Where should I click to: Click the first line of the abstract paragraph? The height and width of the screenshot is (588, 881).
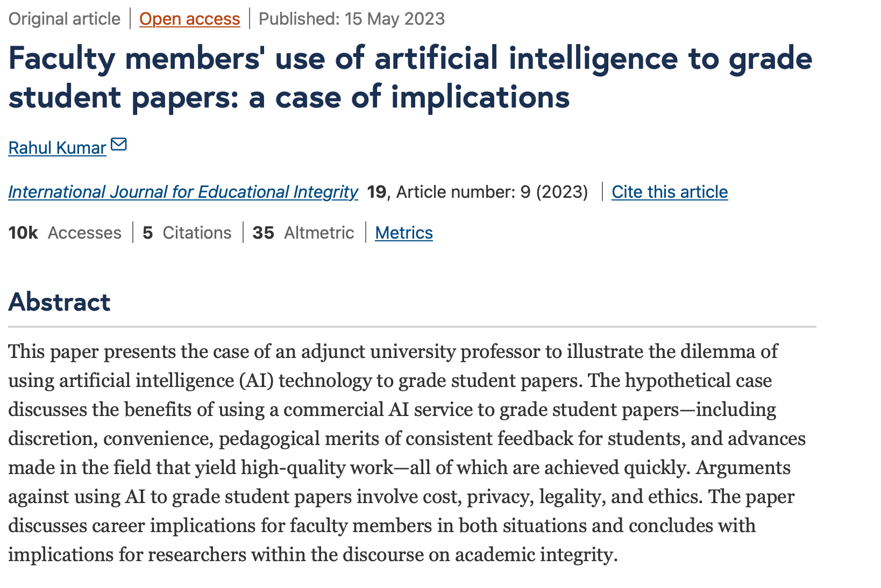click(x=393, y=352)
